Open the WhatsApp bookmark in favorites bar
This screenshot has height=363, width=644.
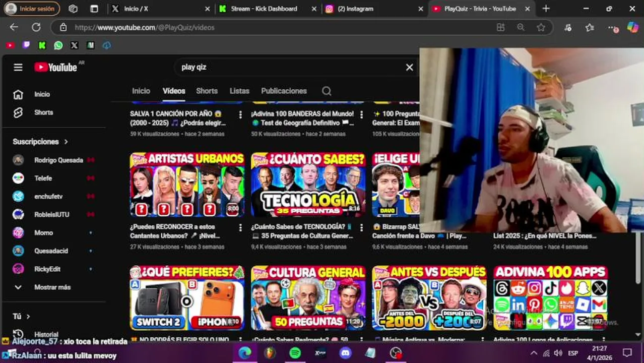point(58,45)
